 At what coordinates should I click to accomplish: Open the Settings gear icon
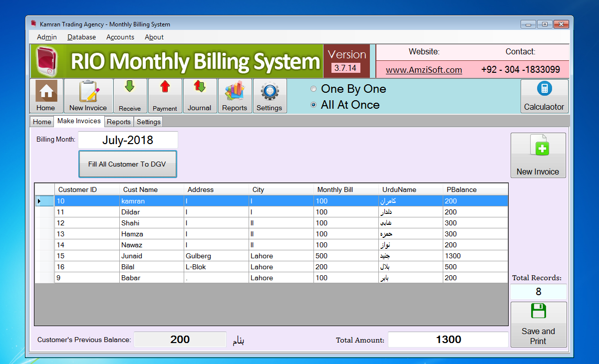[x=270, y=95]
